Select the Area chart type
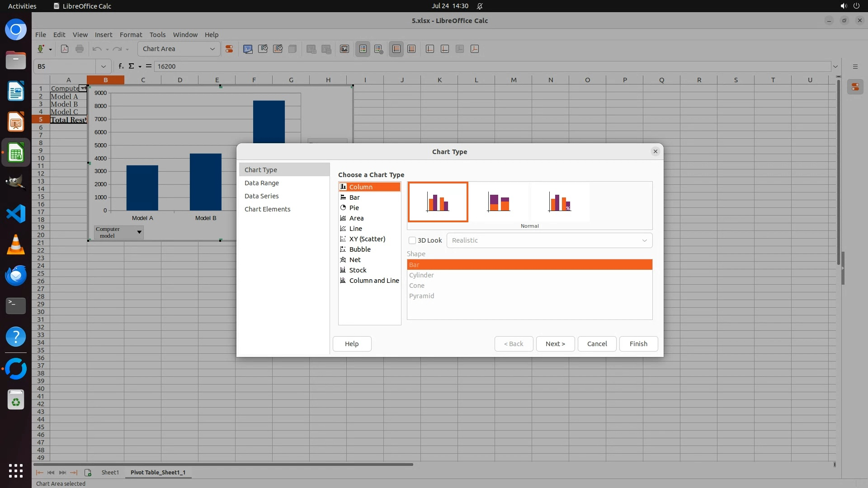The height and width of the screenshot is (488, 868). [x=356, y=218]
